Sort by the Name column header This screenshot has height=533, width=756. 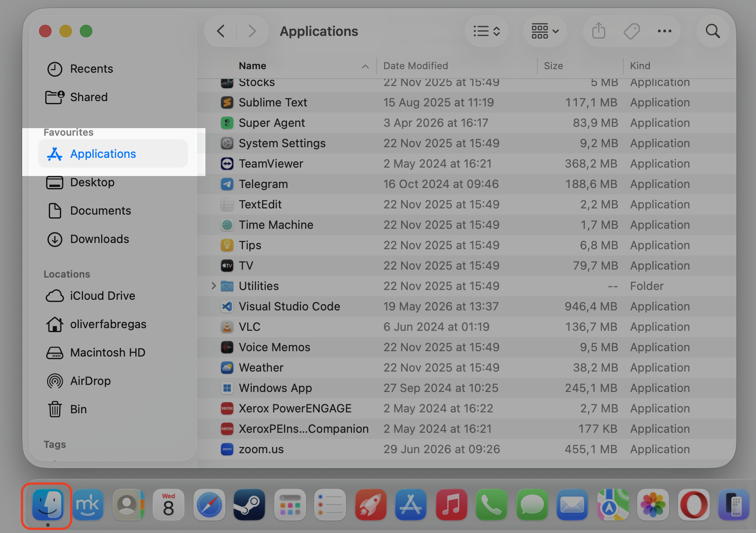(252, 66)
